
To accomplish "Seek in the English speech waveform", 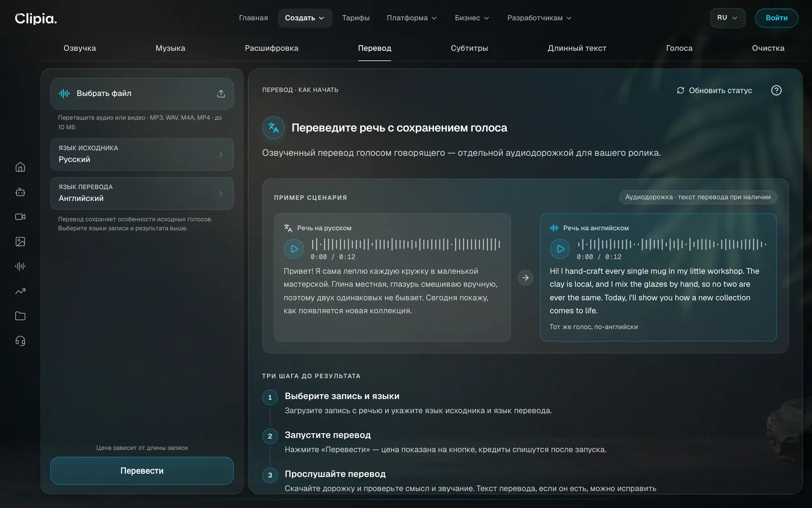I will click(x=672, y=244).
